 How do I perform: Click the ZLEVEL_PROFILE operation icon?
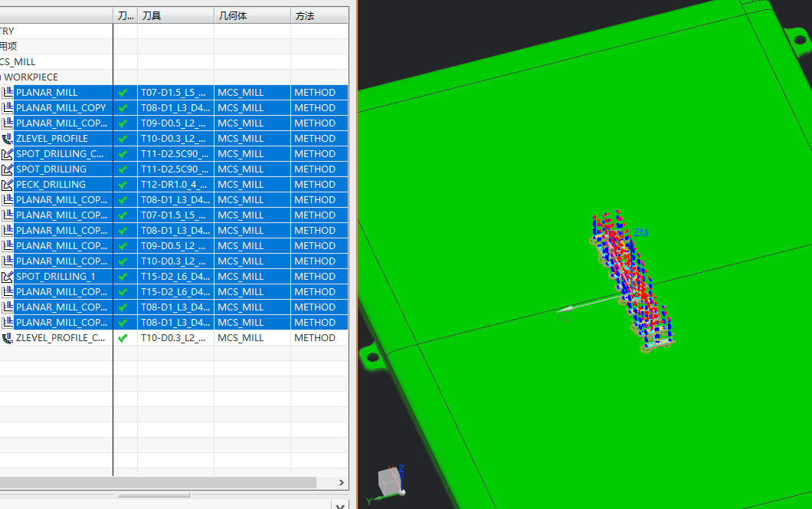7,139
